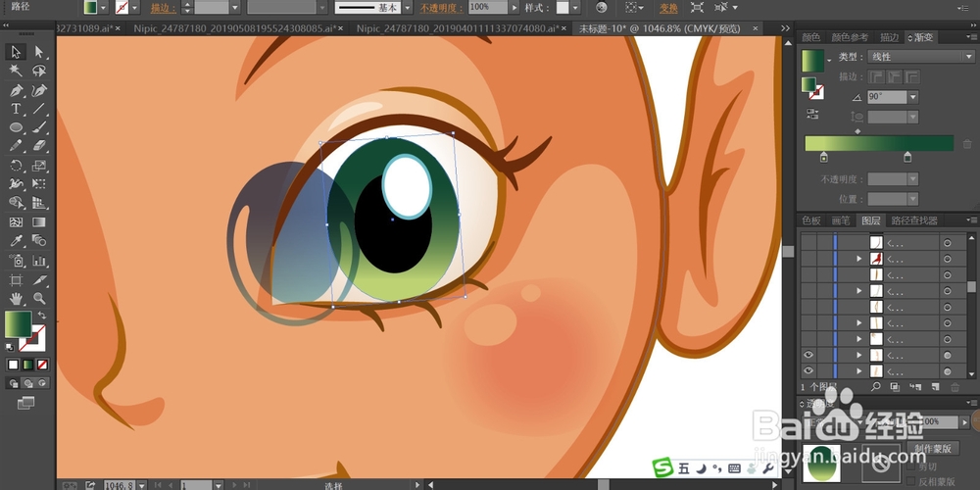Open the brush definition 基本 dropdown
Viewport: 980px width, 490px height.
pyautogui.click(x=408, y=8)
